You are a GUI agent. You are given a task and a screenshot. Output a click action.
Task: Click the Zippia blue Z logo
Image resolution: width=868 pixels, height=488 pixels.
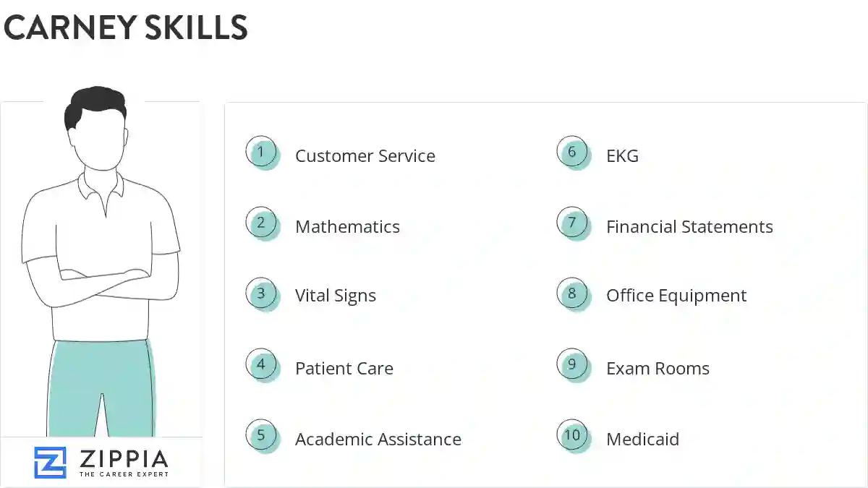[x=50, y=463]
